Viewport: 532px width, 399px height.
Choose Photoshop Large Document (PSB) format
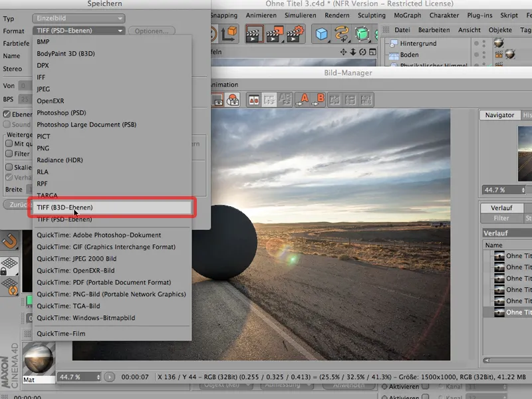[x=112, y=124]
